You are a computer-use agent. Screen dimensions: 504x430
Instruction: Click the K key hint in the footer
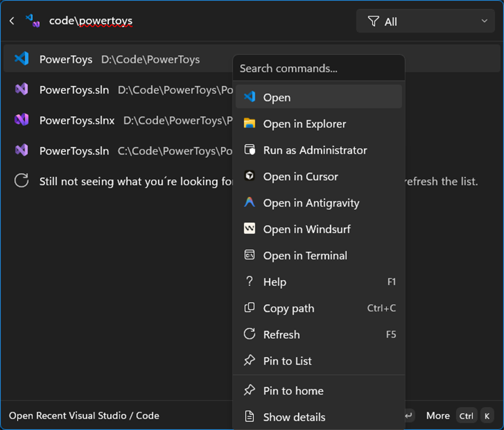click(487, 416)
